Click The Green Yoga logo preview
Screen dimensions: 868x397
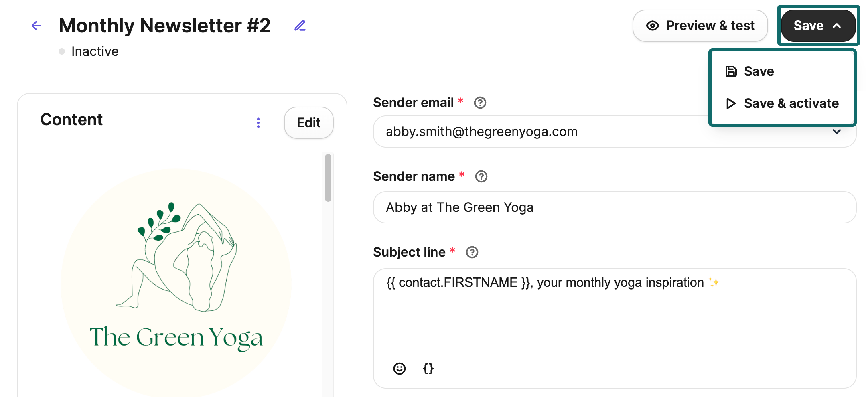click(x=176, y=281)
